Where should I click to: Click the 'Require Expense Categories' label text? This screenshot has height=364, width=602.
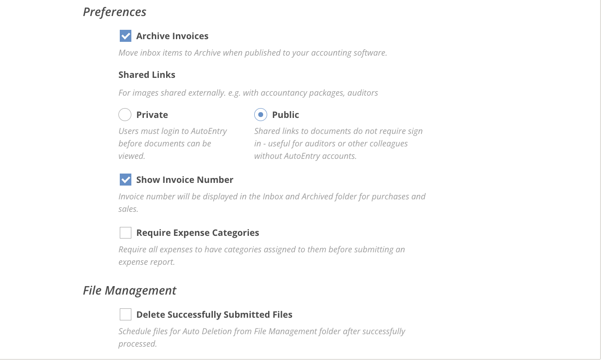tap(197, 233)
